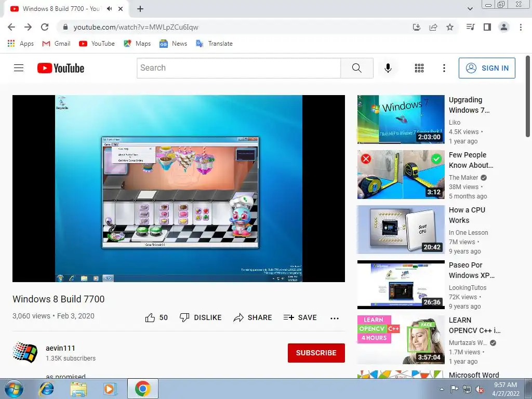Click the How a CPU Works title
Viewport: 532px width, 399px height.
coord(467,215)
